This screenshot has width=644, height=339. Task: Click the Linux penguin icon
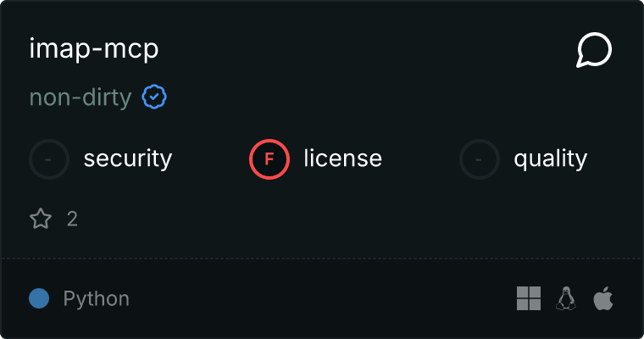[x=566, y=298]
